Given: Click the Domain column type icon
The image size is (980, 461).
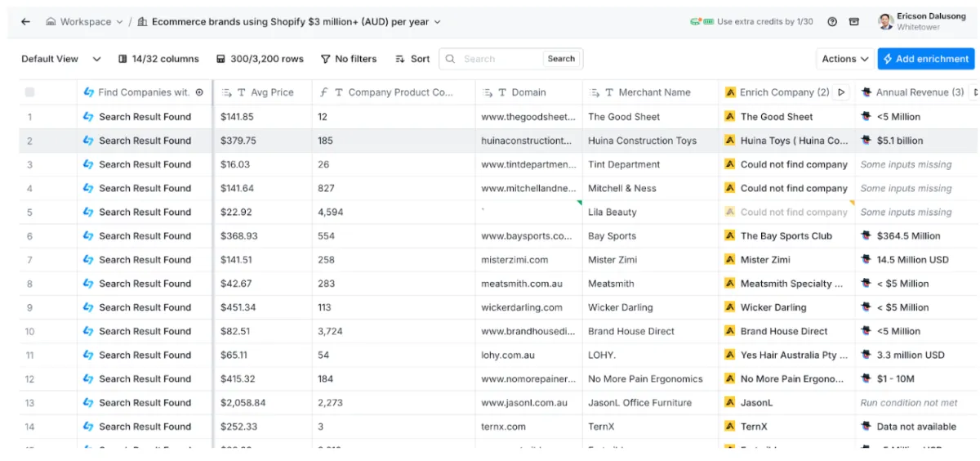Looking at the screenshot, I should [x=502, y=92].
